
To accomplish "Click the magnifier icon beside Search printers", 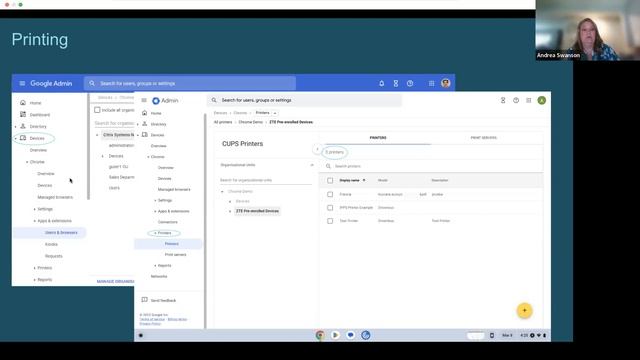I will click(x=328, y=166).
